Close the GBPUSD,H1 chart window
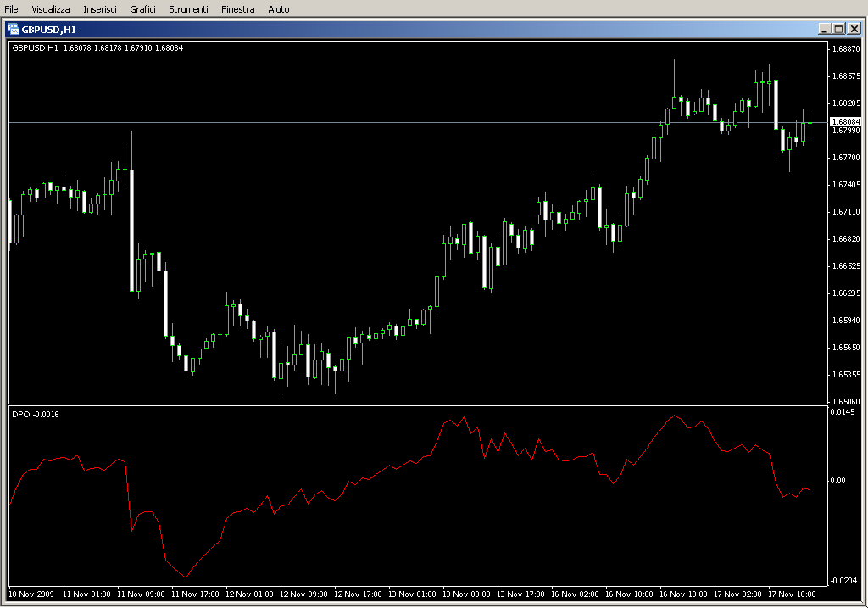This screenshot has height=608, width=868. pyautogui.click(x=854, y=29)
